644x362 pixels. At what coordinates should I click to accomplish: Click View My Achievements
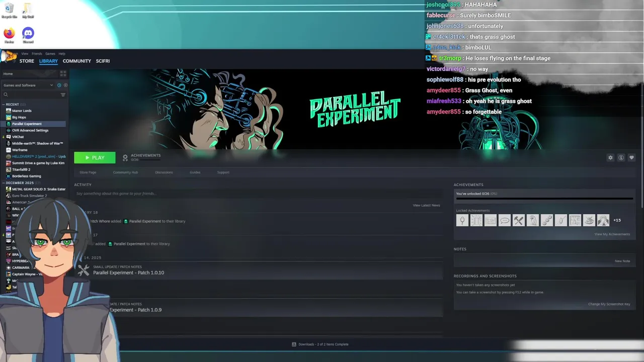[x=612, y=234]
